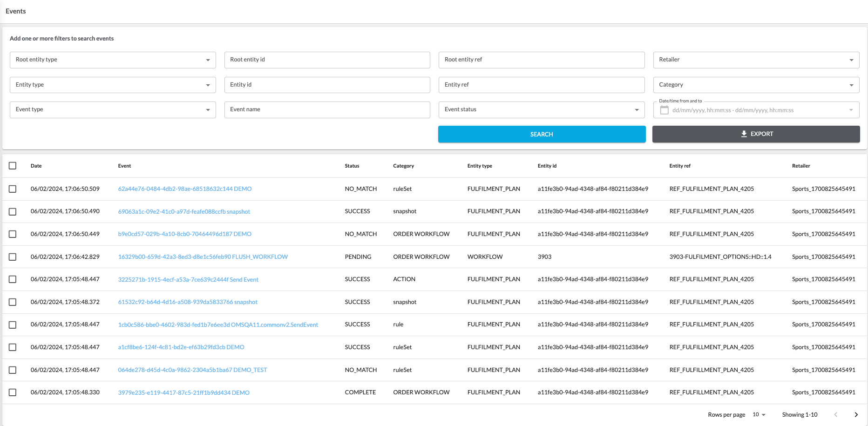Click the SEARCH button
This screenshot has width=868, height=426.
point(542,134)
